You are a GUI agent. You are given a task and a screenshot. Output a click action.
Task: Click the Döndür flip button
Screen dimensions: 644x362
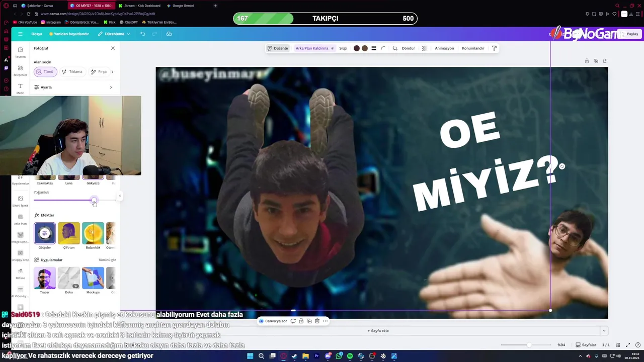click(408, 48)
